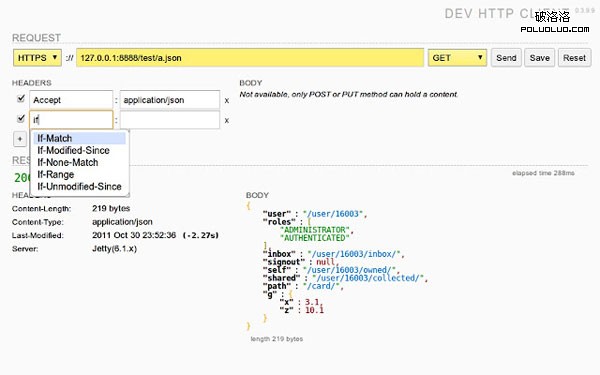The image size is (600, 375).
Task: Remove the second header row
Action: (x=227, y=121)
